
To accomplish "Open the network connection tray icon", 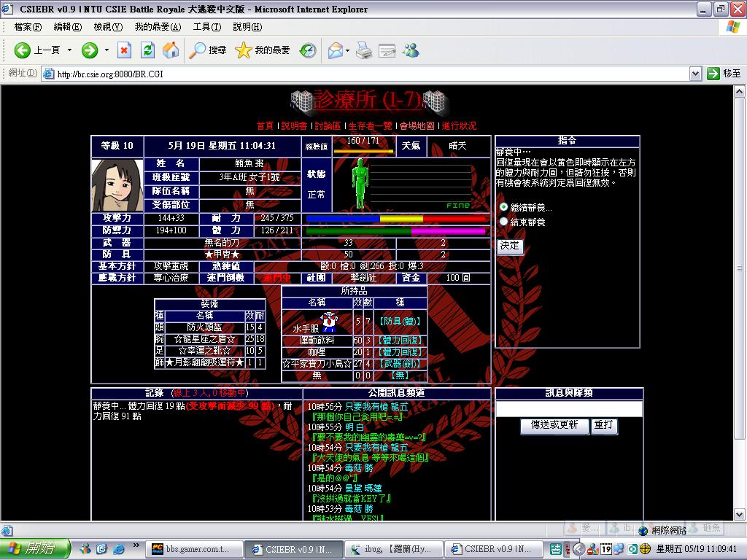I will click(619, 549).
